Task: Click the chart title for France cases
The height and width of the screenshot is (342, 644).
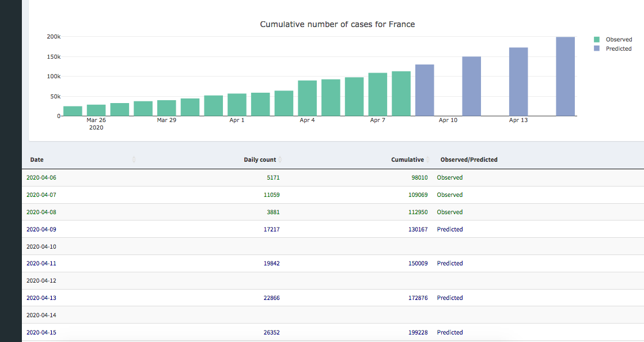Action: tap(337, 24)
